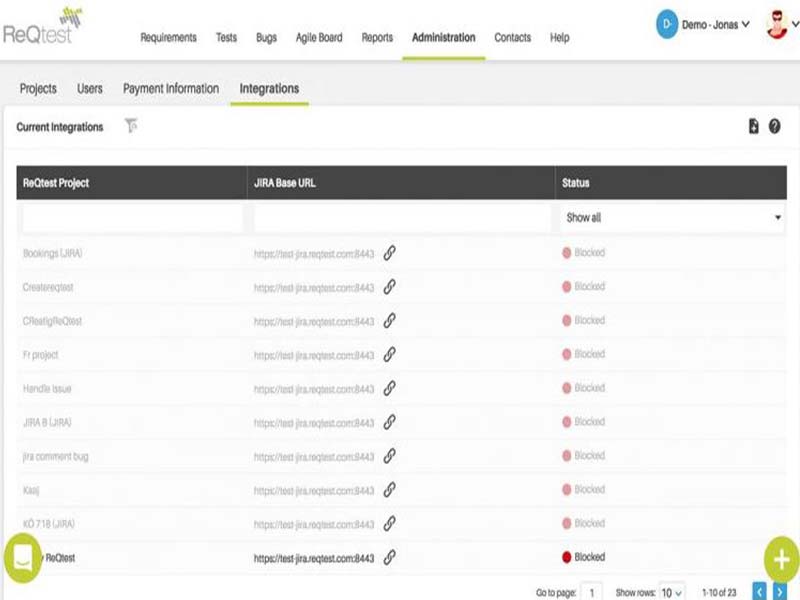Expand the Demo - Jonas account dropdown
800x600 pixels.
tap(703, 25)
